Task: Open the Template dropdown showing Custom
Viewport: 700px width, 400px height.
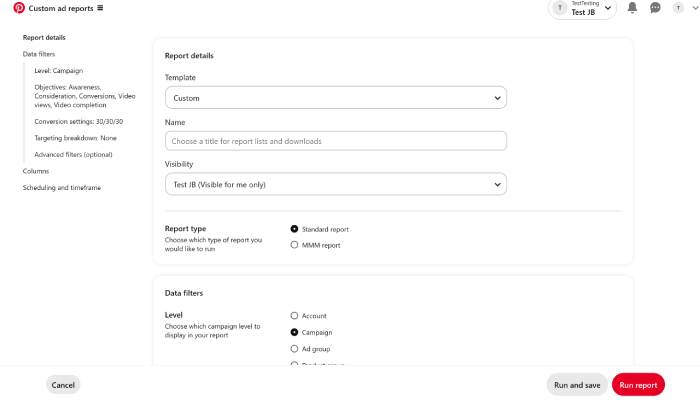Action: 336,98
